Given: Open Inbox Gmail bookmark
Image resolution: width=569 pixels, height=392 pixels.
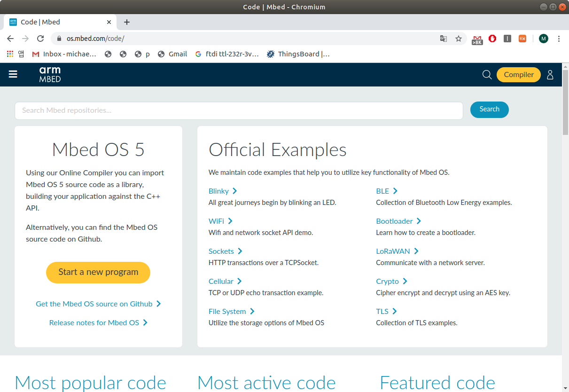Looking at the screenshot, I should coord(64,54).
